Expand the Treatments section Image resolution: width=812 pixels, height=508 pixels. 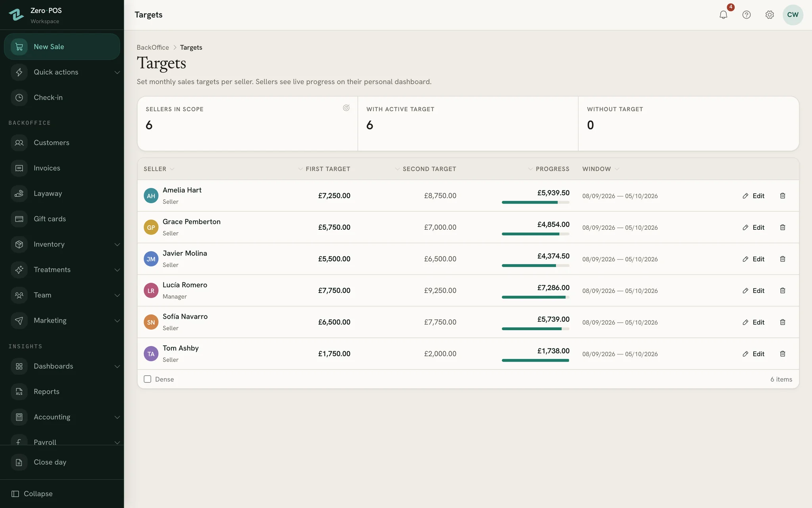[x=62, y=270]
